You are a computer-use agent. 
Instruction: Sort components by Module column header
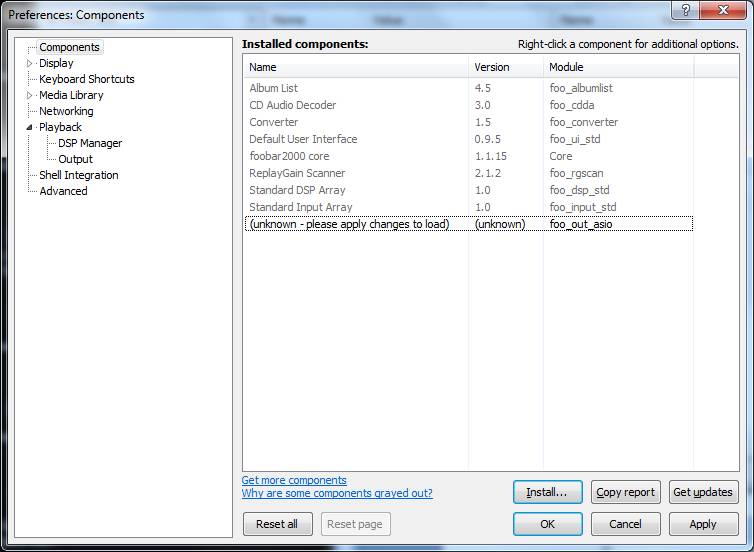click(618, 67)
